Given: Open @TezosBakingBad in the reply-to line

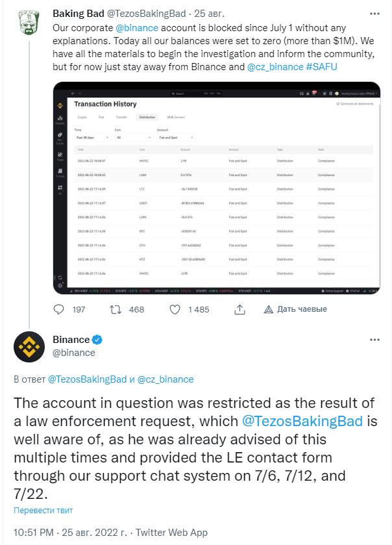Looking at the screenshot, I should [x=87, y=379].
